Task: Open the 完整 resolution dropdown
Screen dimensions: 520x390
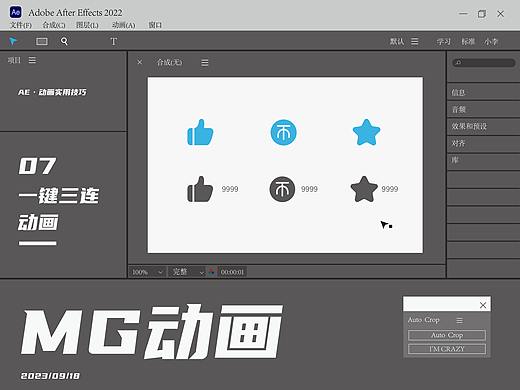Action: coord(187,272)
